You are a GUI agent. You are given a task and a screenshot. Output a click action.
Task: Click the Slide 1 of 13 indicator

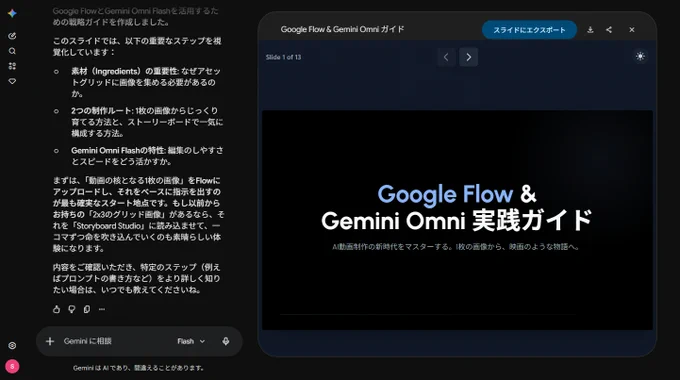283,57
